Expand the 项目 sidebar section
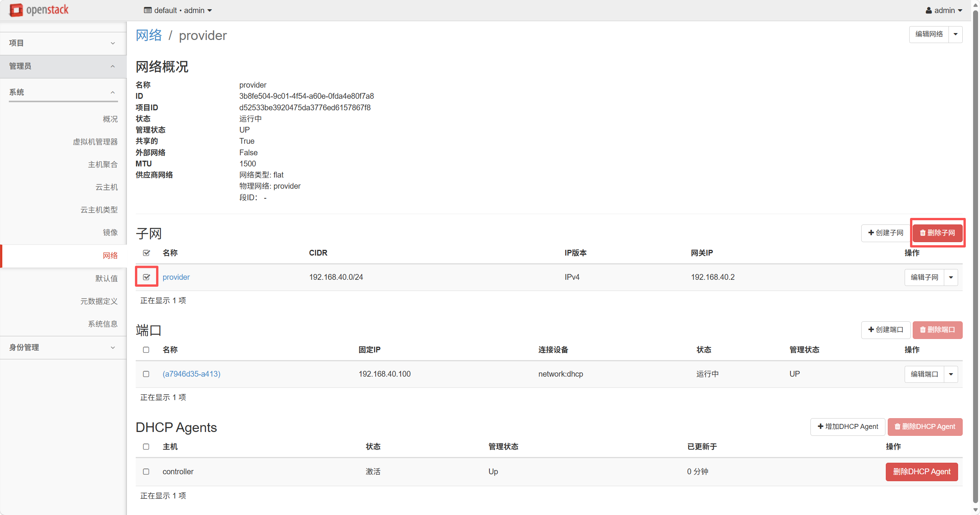980x515 pixels. [63, 43]
